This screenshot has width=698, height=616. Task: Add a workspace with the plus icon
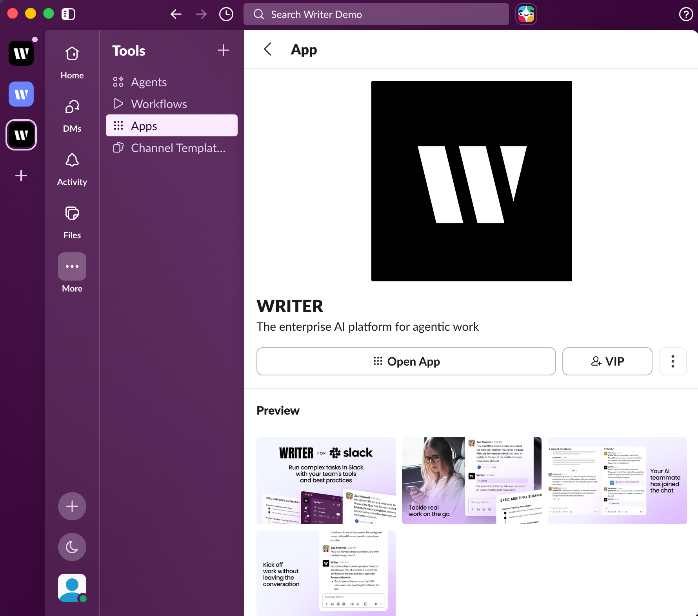click(x=21, y=176)
